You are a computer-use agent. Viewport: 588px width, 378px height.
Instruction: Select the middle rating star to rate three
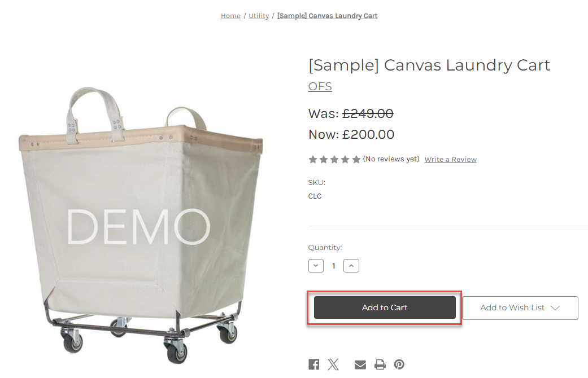(x=335, y=159)
